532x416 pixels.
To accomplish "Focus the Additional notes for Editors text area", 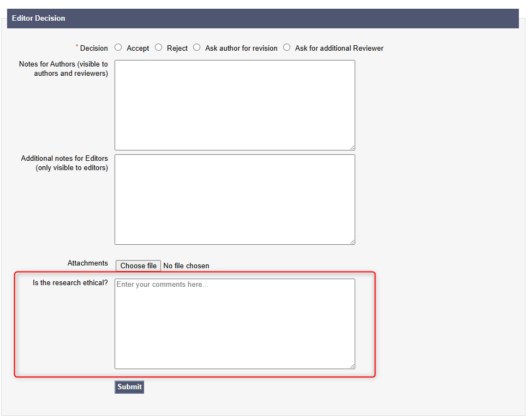I will pos(235,199).
